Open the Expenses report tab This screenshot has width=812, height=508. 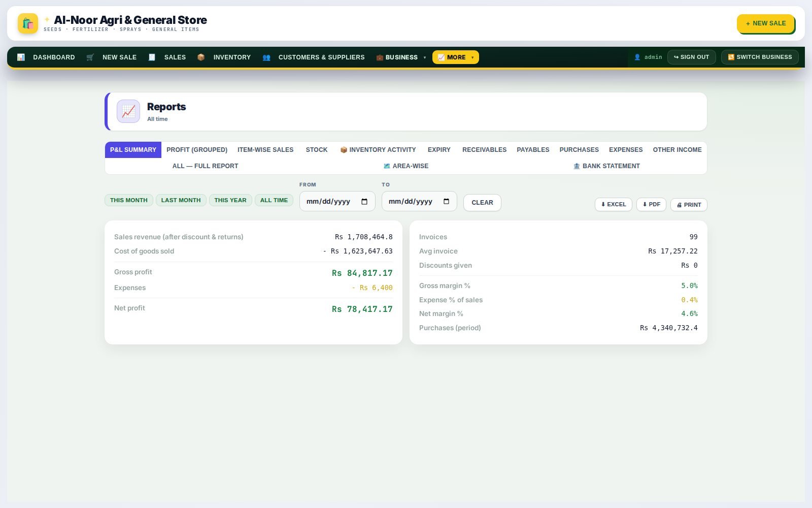pyautogui.click(x=626, y=150)
